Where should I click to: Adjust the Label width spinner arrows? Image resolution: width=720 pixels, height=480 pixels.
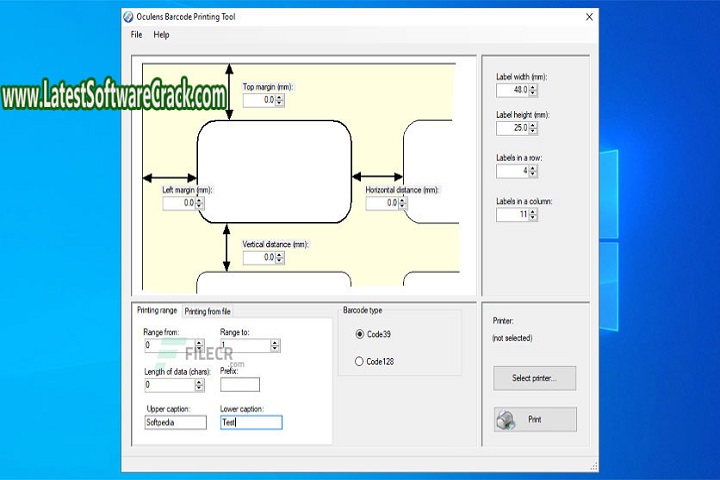pos(533,90)
